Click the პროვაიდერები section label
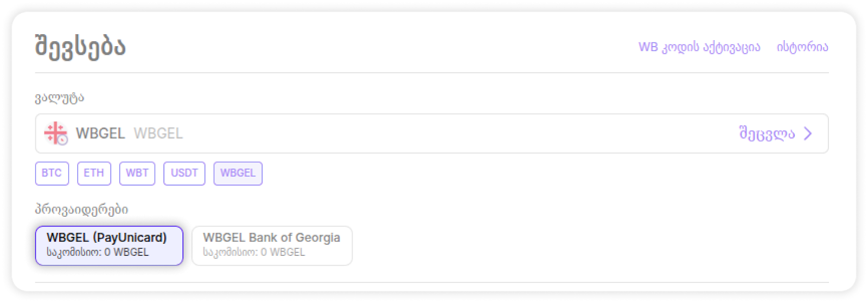The image size is (868, 303). [x=81, y=209]
